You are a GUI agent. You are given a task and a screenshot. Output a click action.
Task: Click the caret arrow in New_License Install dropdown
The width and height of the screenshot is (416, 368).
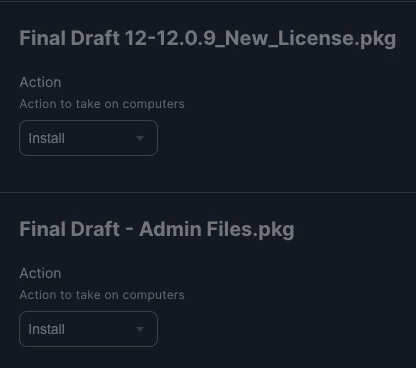coord(140,138)
